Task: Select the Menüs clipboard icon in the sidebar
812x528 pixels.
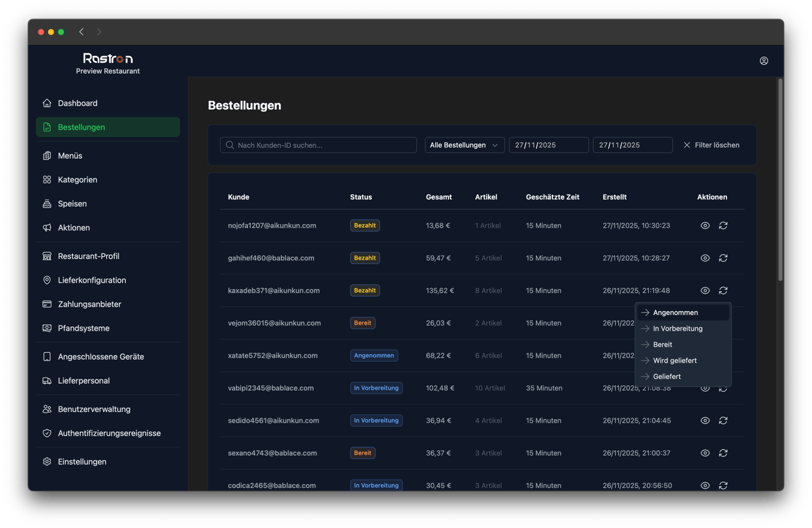Action: click(x=47, y=155)
